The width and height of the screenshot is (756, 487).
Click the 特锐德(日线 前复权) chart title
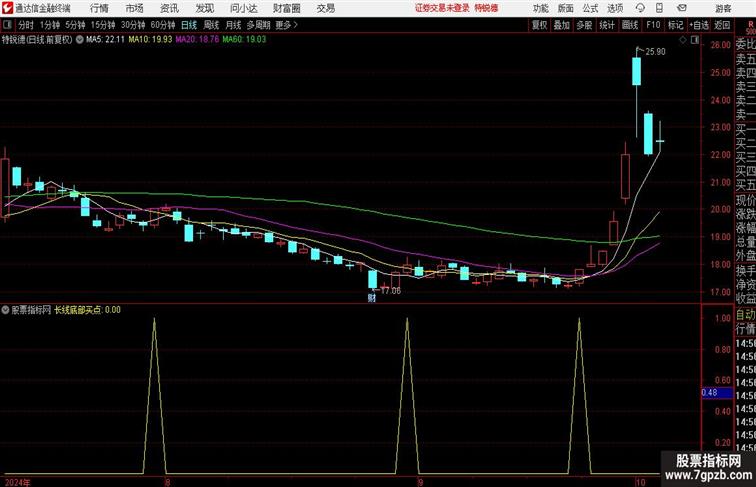37,40
